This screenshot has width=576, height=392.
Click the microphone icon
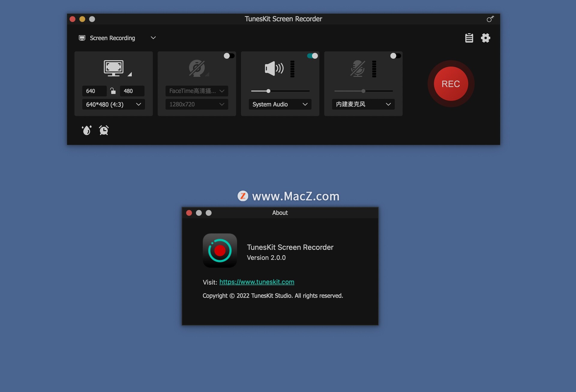point(357,69)
